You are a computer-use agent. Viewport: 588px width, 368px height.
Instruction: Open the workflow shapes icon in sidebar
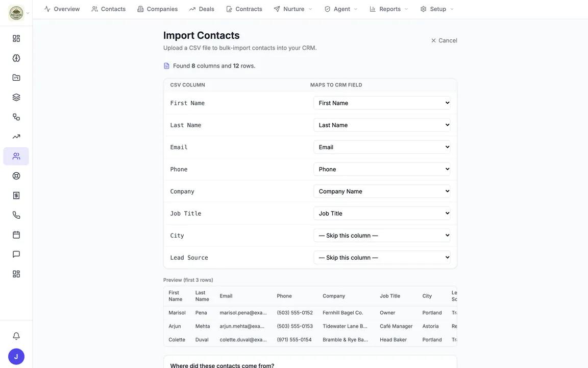pyautogui.click(x=16, y=117)
